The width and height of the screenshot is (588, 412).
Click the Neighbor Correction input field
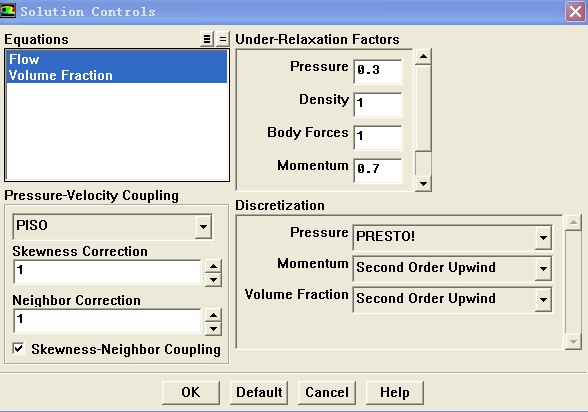(x=107, y=321)
